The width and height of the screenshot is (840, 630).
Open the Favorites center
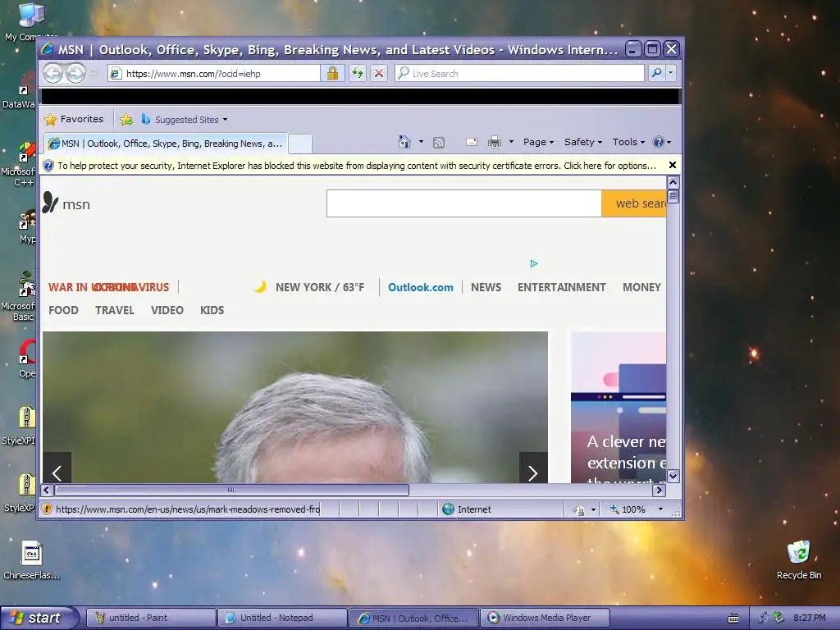[x=74, y=119]
